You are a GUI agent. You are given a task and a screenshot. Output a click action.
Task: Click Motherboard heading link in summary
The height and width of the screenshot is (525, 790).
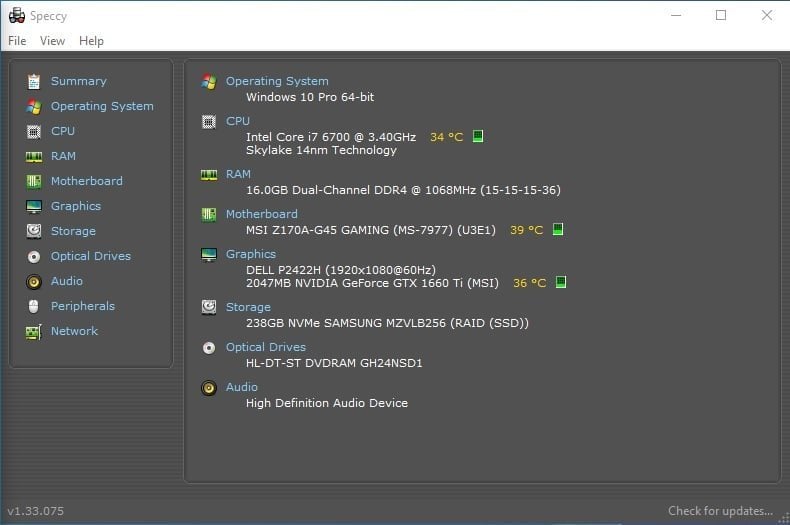(261, 214)
